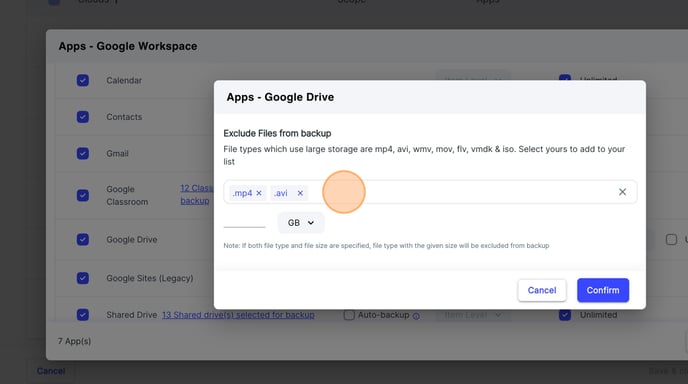The image size is (688, 384).
Task: Uncheck the Google Sites (Legacy) checkbox
Action: click(83, 278)
